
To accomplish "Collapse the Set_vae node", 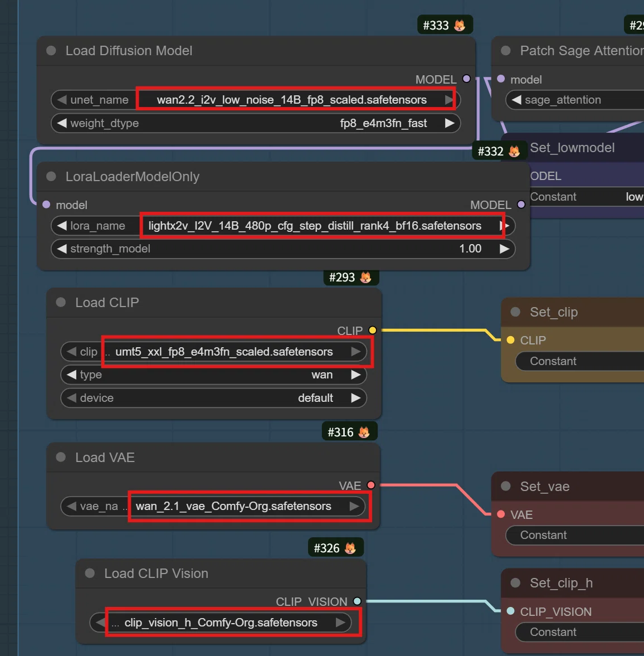I will 506,486.
